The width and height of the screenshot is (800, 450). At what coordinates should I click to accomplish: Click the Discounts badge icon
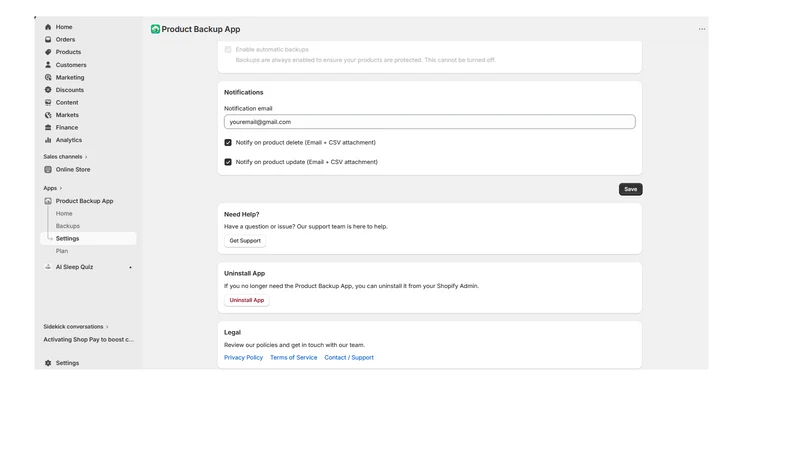48,90
